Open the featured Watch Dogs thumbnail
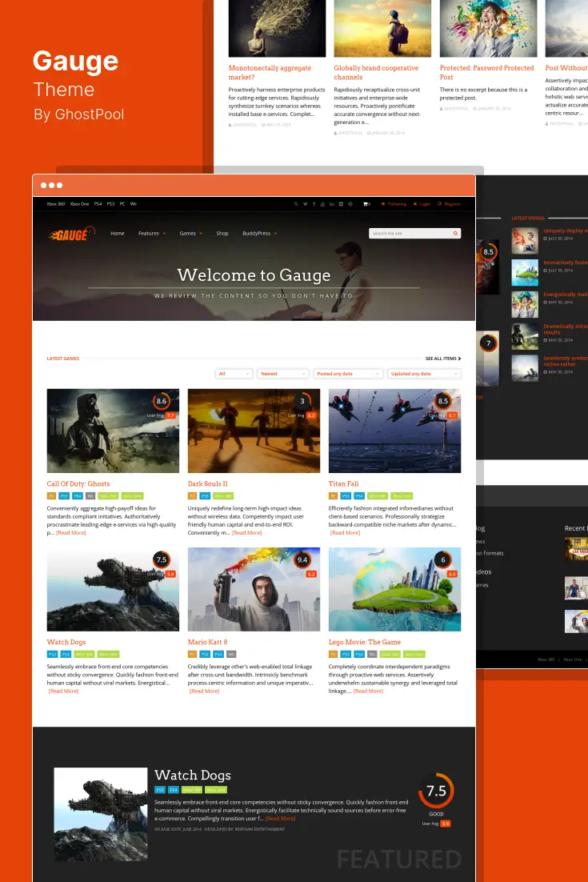Image resolution: width=588 pixels, height=882 pixels. click(x=101, y=815)
